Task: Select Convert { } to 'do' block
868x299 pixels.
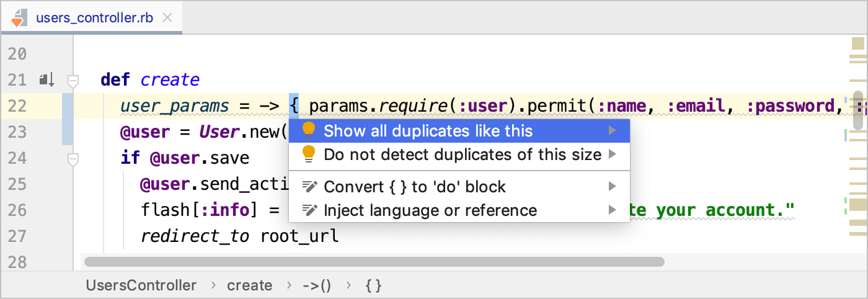Action: [x=459, y=187]
